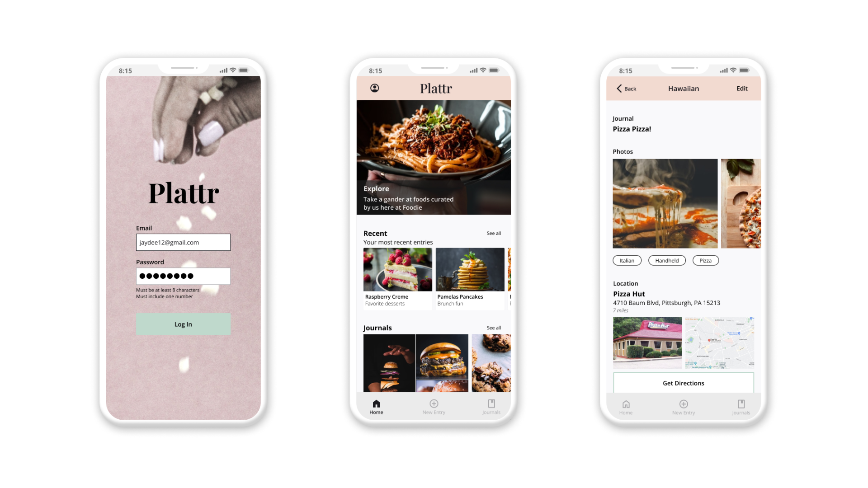Tap the New Entry icon in nav bar
868x488 pixels.
pyautogui.click(x=434, y=404)
